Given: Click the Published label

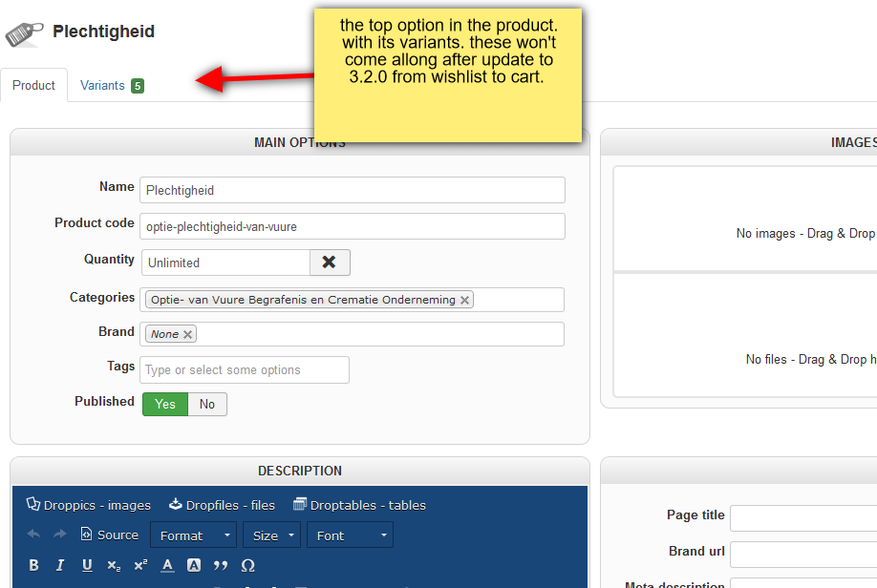Looking at the screenshot, I should click(104, 401).
